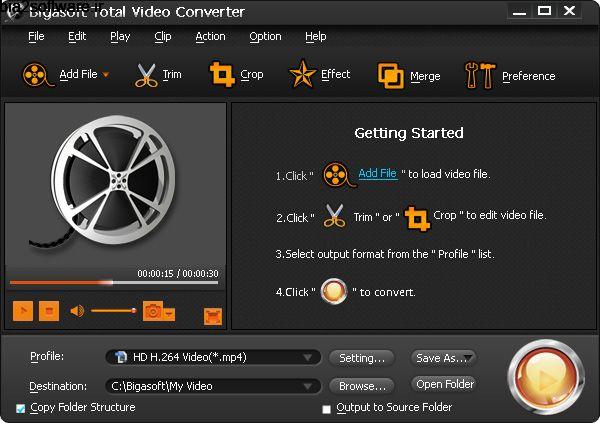Click the application logo in title bar
This screenshot has width=600, height=423.
tap(15, 11)
